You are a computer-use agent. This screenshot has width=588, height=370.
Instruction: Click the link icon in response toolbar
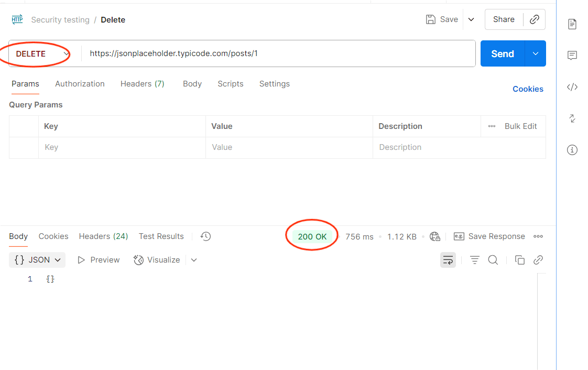[538, 259]
